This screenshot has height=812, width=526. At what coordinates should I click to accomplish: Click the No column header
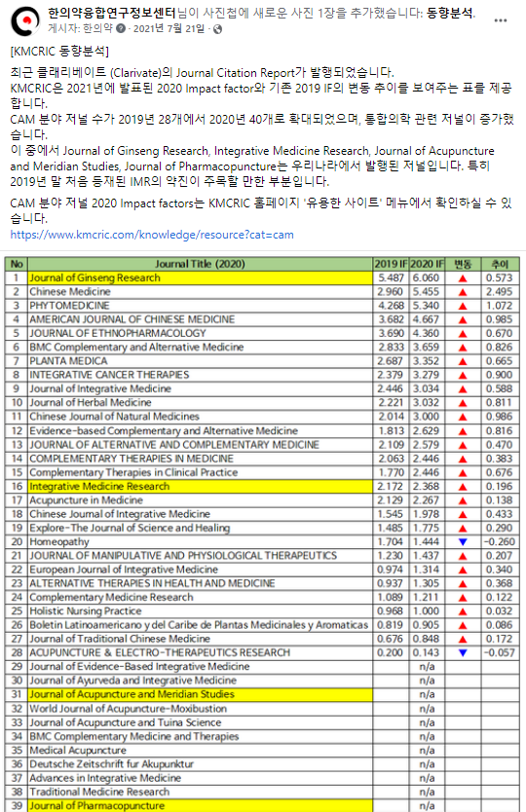coord(17,264)
